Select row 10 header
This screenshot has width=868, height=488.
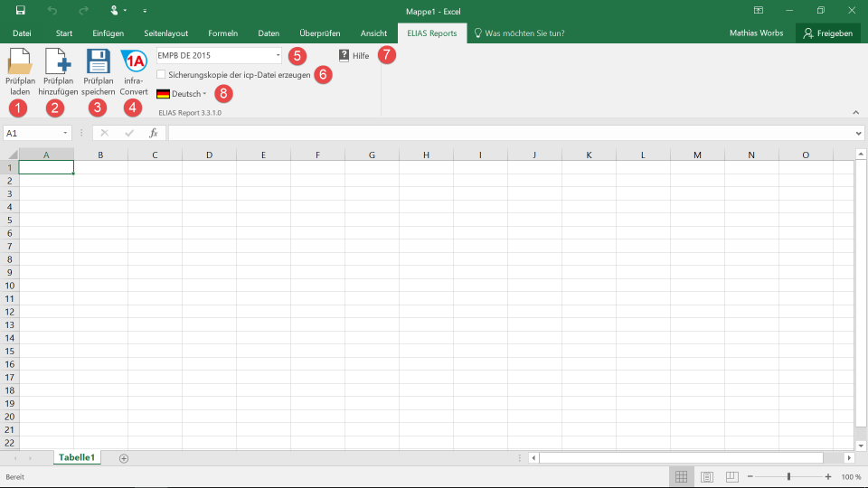tap(9, 286)
